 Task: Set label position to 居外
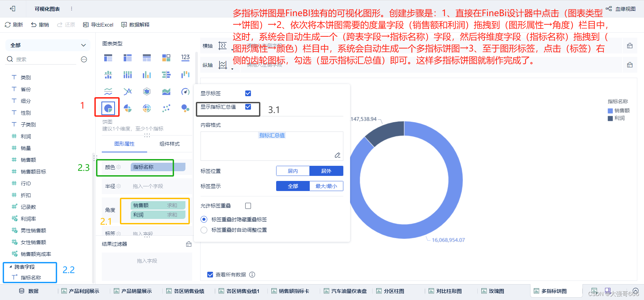pyautogui.click(x=326, y=171)
